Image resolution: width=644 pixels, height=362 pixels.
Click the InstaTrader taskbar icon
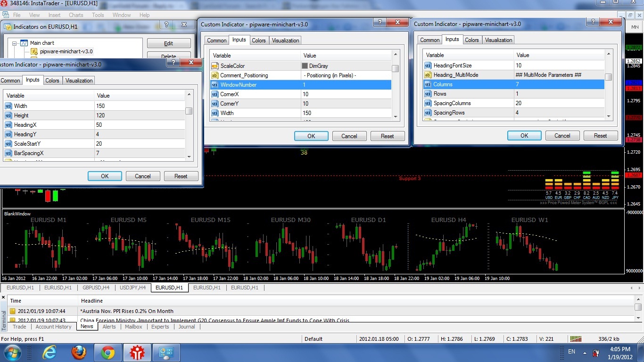click(137, 352)
